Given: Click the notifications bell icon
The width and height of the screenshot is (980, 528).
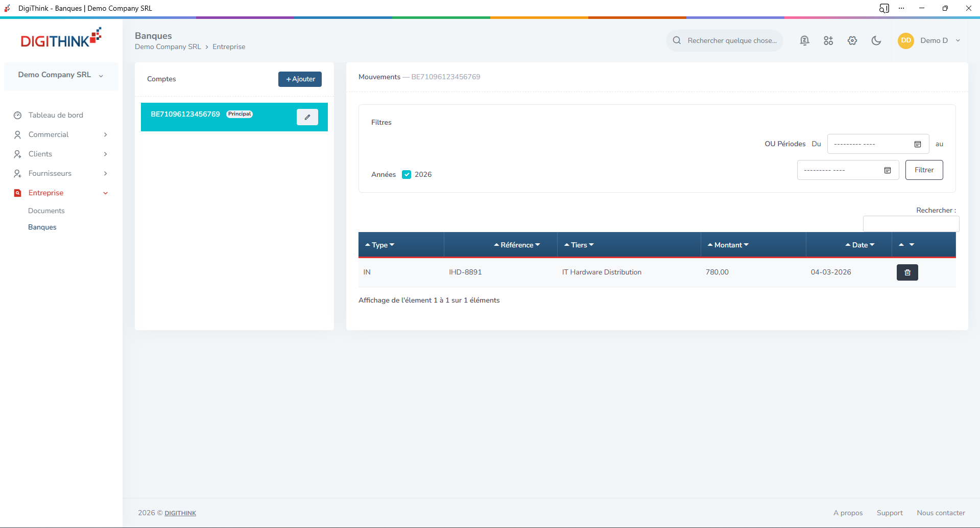Looking at the screenshot, I should pyautogui.click(x=804, y=41).
